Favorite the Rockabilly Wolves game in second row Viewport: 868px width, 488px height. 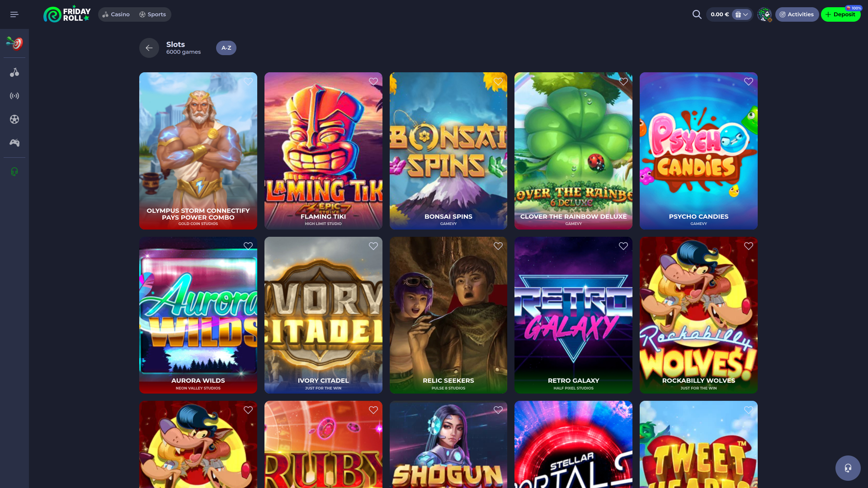click(749, 246)
